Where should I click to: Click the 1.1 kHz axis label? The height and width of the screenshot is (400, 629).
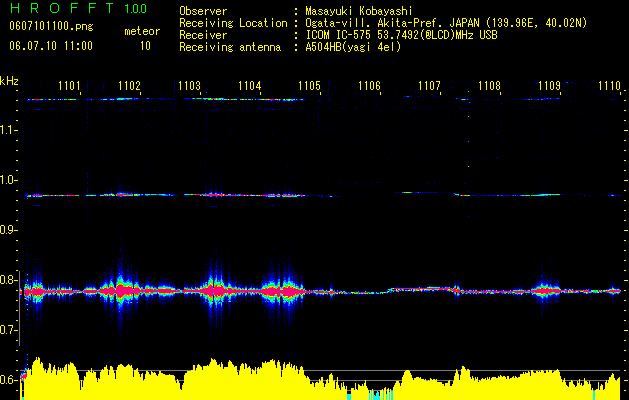point(7,130)
